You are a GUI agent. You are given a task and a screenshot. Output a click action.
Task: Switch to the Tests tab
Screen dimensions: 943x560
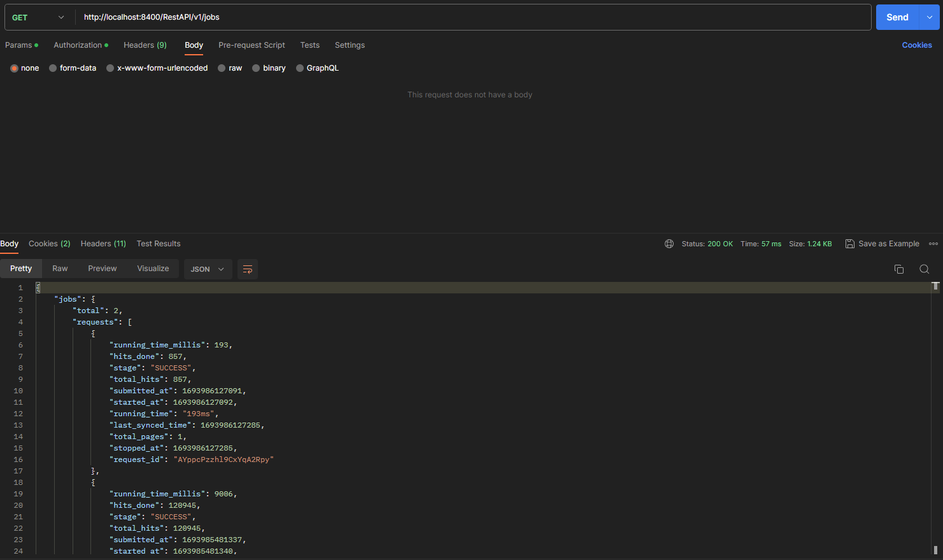tap(310, 45)
